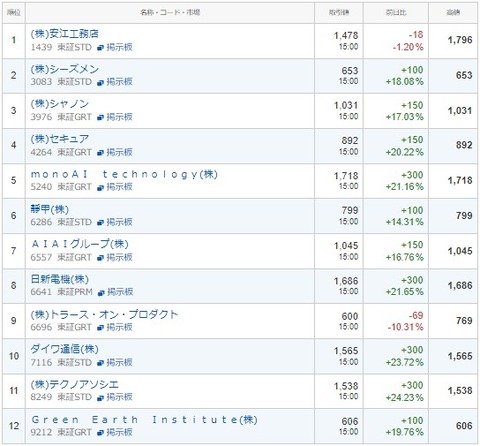The width and height of the screenshot is (480, 446).
Task: Select the high price 1,796
Action: (460, 40)
